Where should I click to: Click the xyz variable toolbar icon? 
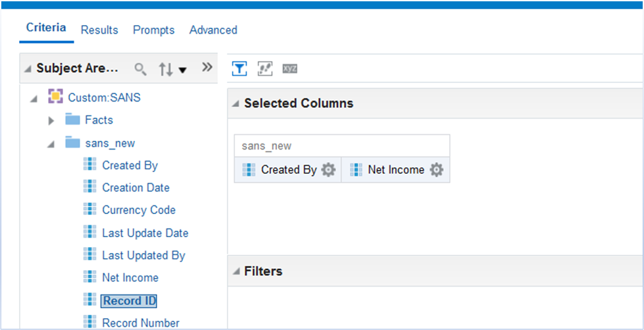tap(289, 68)
